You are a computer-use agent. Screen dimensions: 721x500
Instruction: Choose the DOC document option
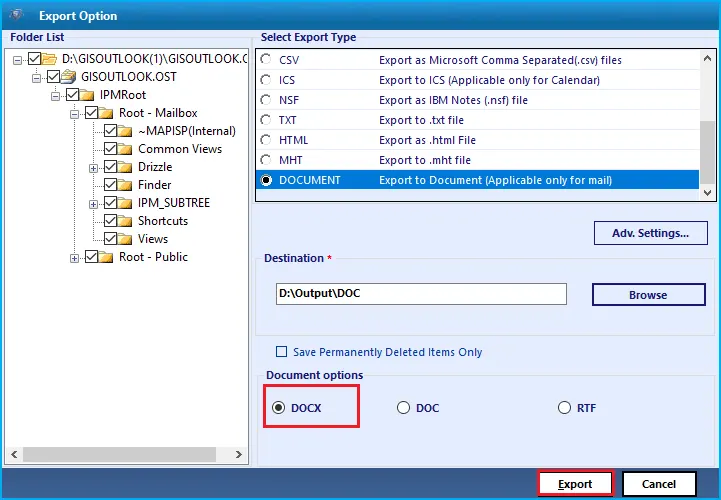tap(403, 408)
